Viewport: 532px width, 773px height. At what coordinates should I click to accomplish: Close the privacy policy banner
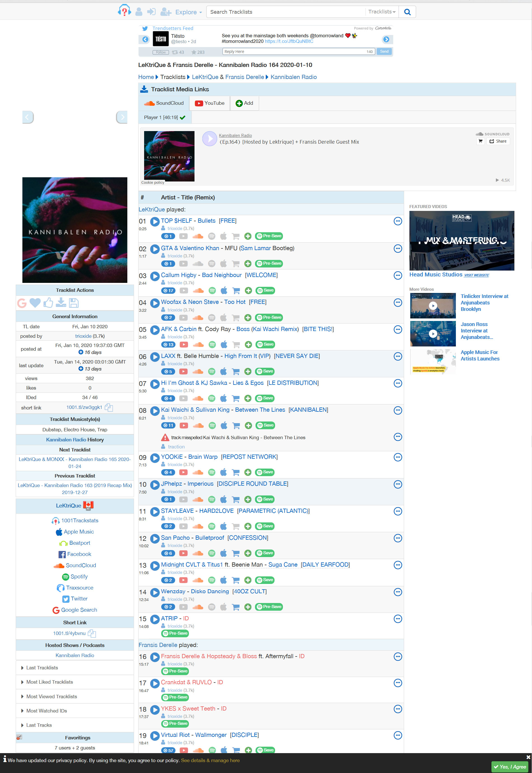coord(528,757)
